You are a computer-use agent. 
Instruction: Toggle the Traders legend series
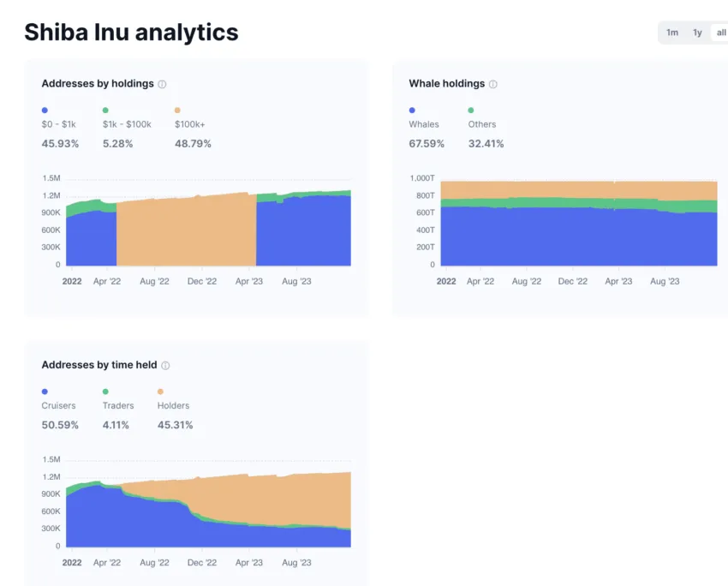[118, 405]
